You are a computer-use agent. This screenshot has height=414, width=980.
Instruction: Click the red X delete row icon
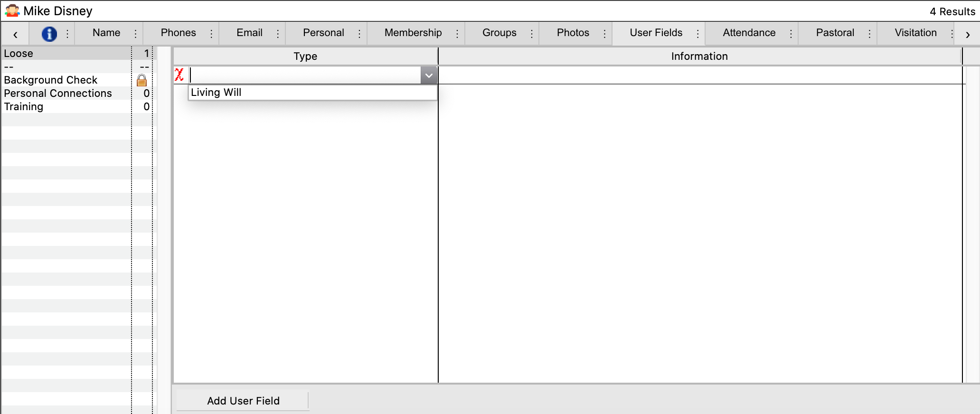coord(179,75)
